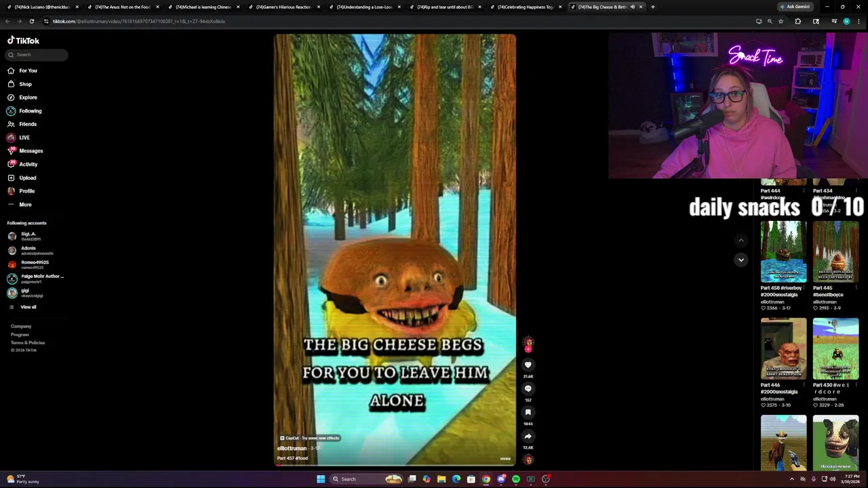The height and width of the screenshot is (488, 868).
Task: Open the Windows Start menu
Action: coord(320,479)
